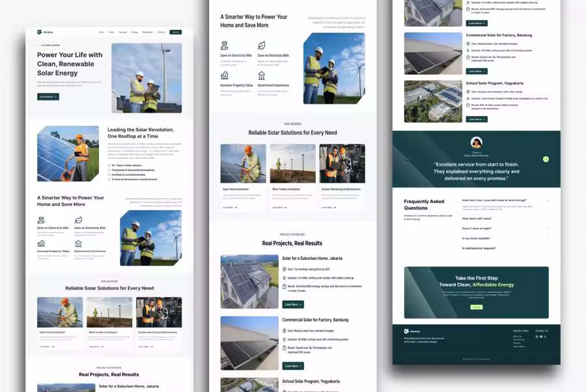Click the leaf icon in the left page benefits
This screenshot has width=586, height=392.
tap(78, 220)
